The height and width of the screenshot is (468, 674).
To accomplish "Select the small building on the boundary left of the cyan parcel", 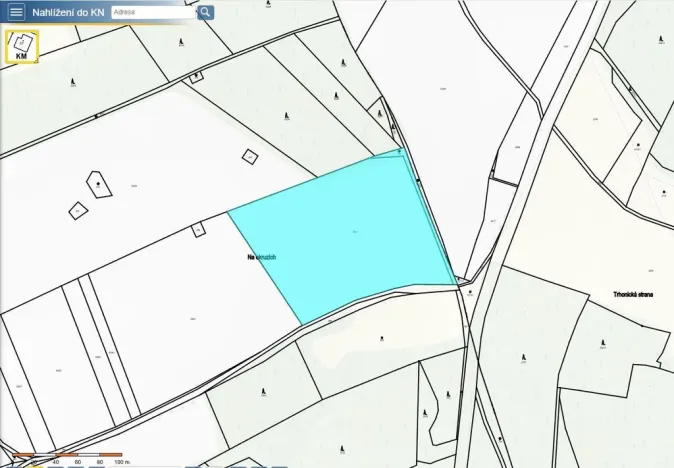I will click(198, 229).
